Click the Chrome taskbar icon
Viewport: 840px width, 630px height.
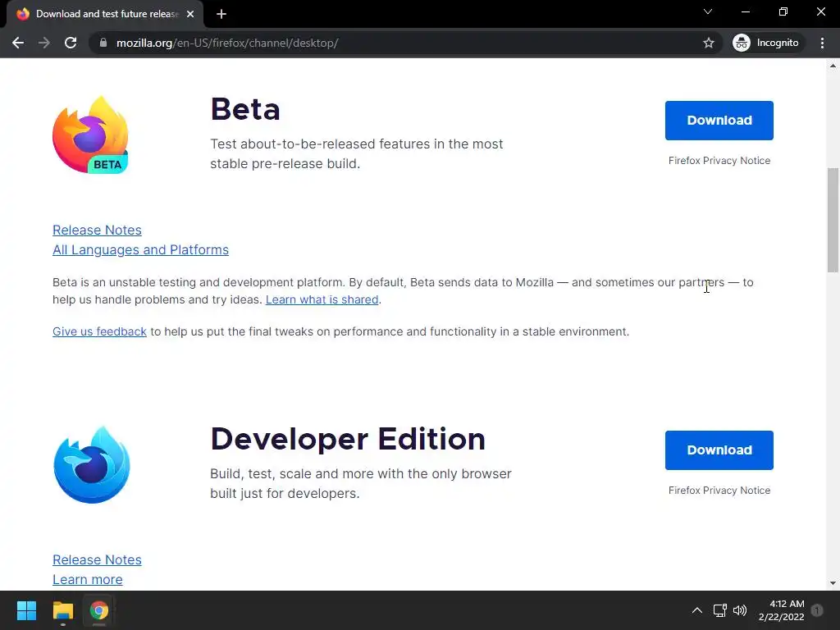pos(99,610)
